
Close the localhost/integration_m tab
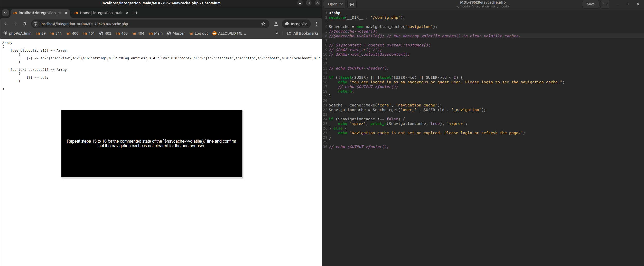66,13
